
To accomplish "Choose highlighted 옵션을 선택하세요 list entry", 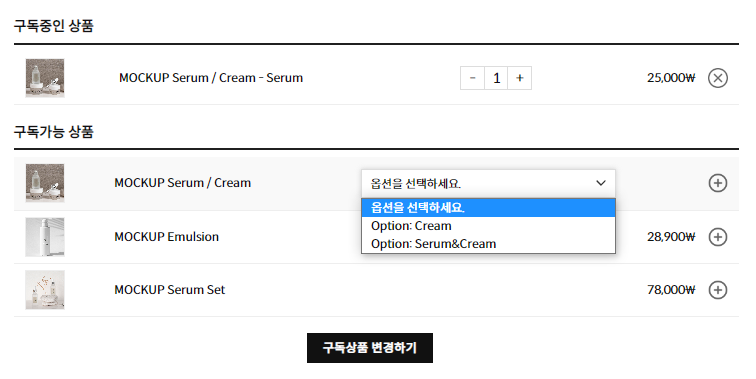I will tap(488, 208).
